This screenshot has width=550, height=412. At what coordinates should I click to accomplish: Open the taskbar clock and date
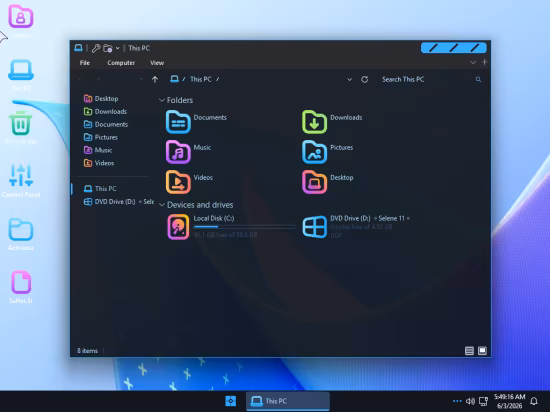click(510, 401)
